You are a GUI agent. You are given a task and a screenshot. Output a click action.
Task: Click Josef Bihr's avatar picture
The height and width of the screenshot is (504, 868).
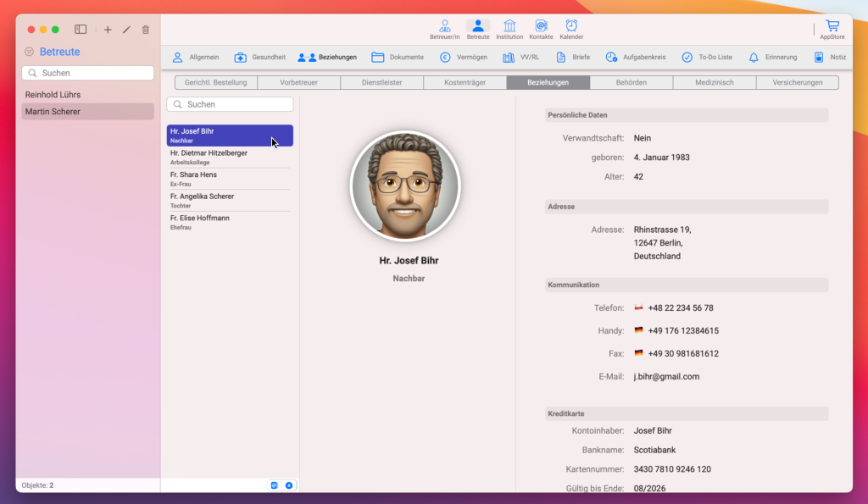tap(405, 186)
